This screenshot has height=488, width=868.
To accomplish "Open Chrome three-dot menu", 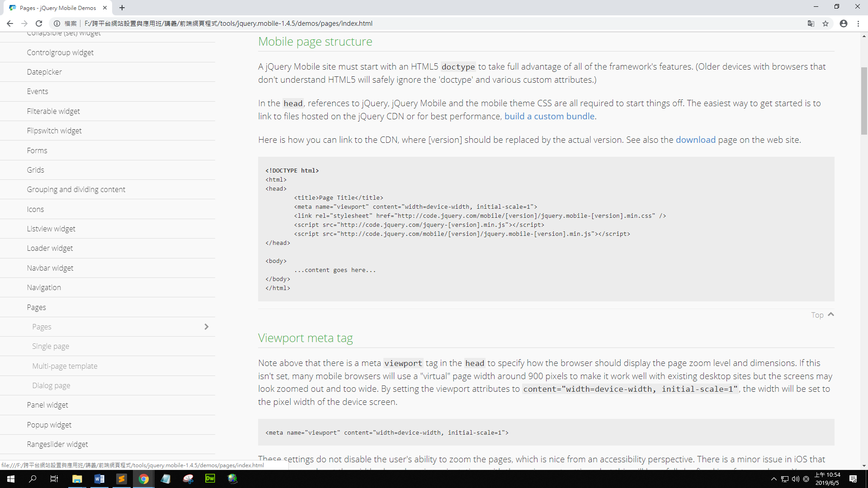I will [858, 23].
